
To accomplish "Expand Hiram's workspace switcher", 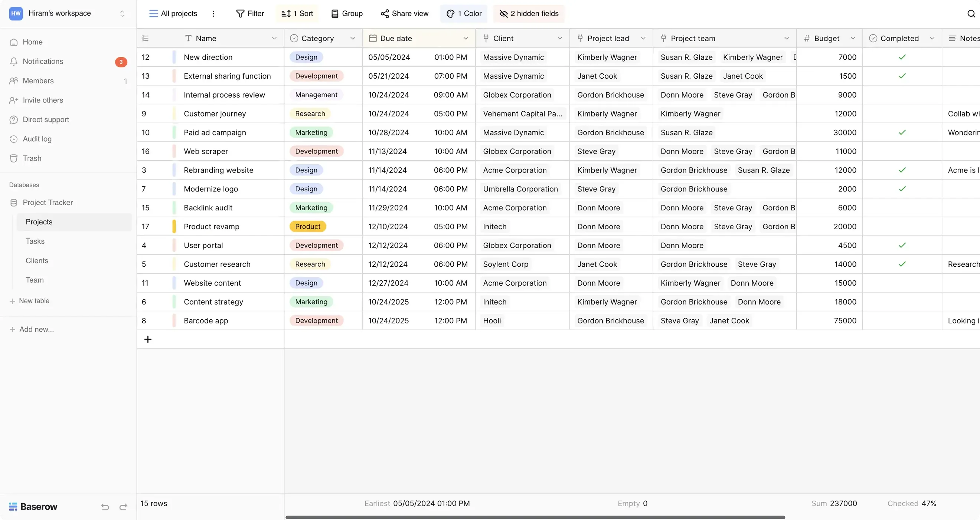I will pos(122,14).
